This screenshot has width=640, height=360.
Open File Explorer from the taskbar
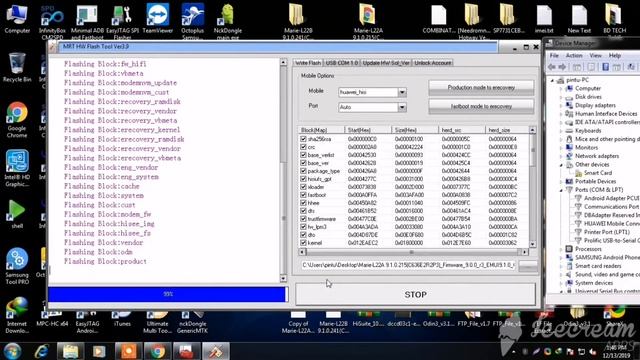[x=70, y=351]
